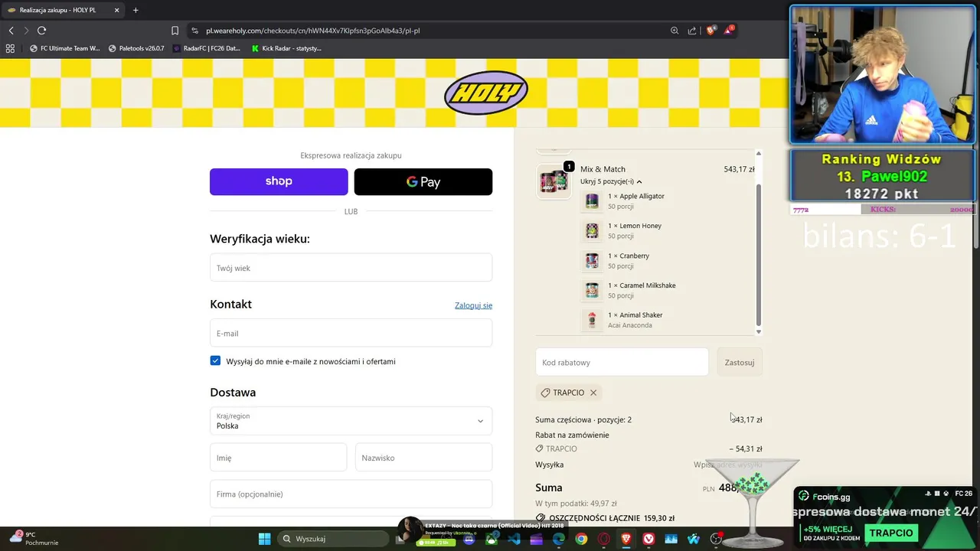Click the '1 × Caramel Milkshake' item text
980x551 pixels.
tap(642, 285)
